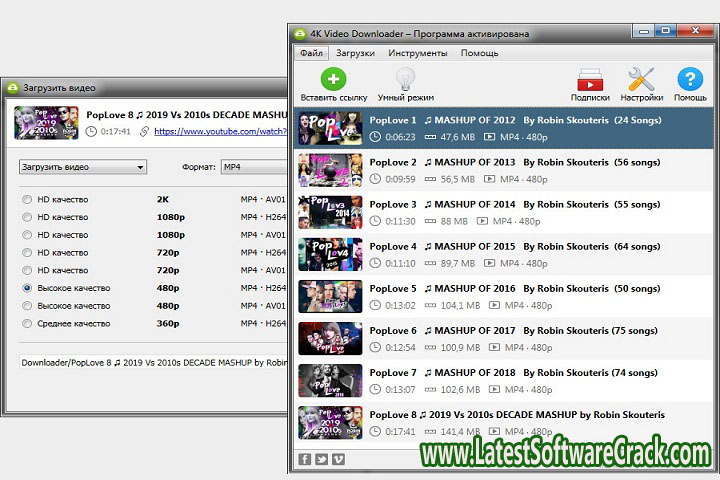Select the 360p medium quality radio button

coord(27,324)
